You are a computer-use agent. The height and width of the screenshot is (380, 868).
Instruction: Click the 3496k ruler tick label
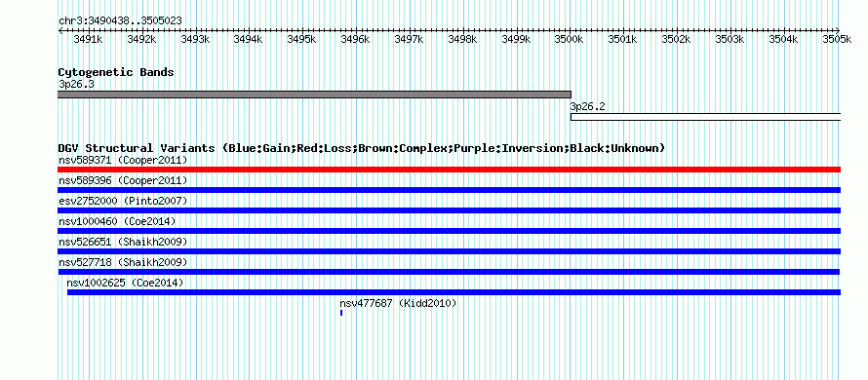(x=356, y=39)
